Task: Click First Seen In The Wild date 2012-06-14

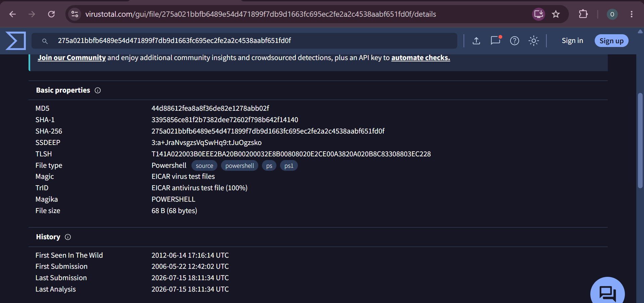Action: click(x=190, y=255)
